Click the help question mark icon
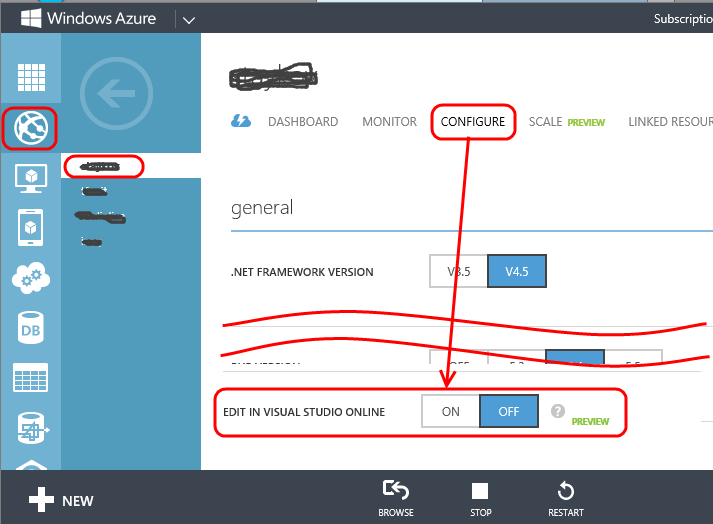Screen dimensions: 713x524 558,411
